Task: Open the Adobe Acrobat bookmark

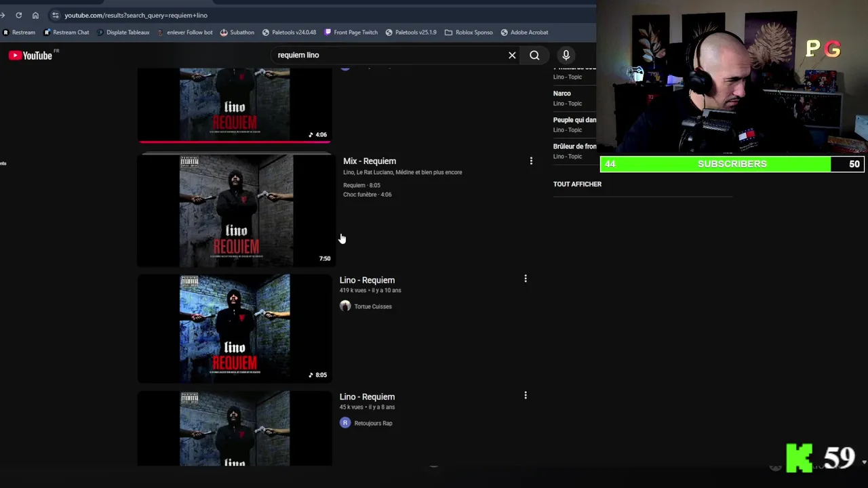Action: [x=525, y=32]
